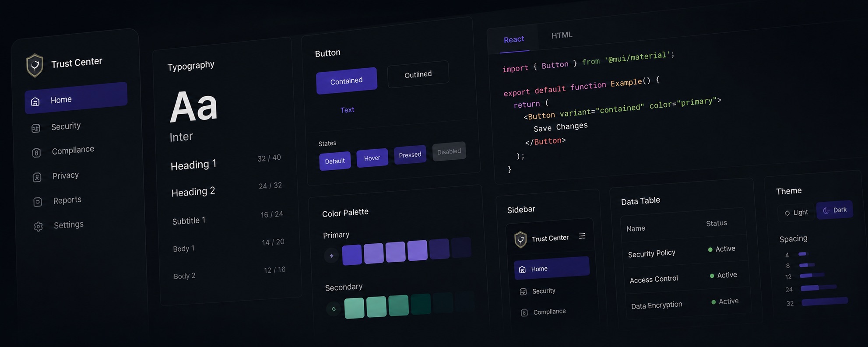The width and height of the screenshot is (868, 347).
Task: Click the Heading 1 typography sample
Action: tap(193, 165)
